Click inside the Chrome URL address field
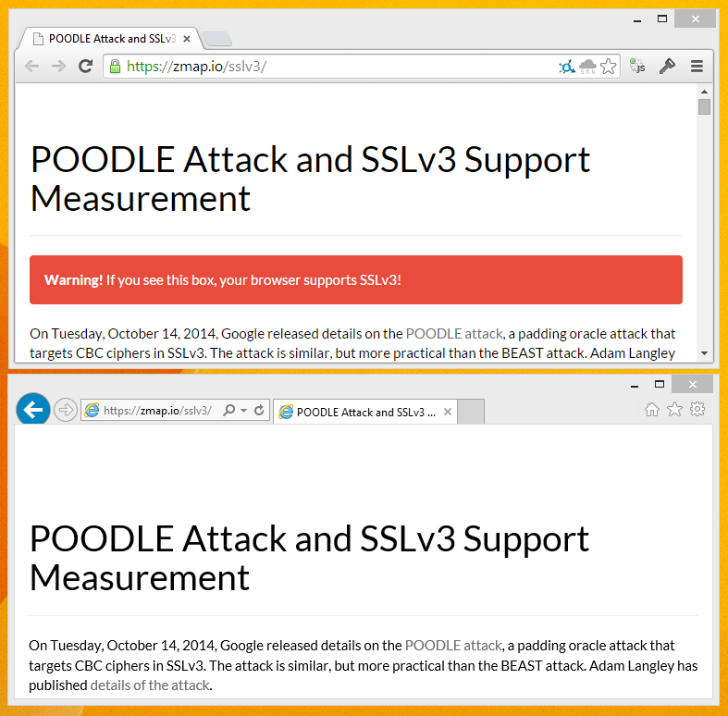 pyautogui.click(x=370, y=66)
